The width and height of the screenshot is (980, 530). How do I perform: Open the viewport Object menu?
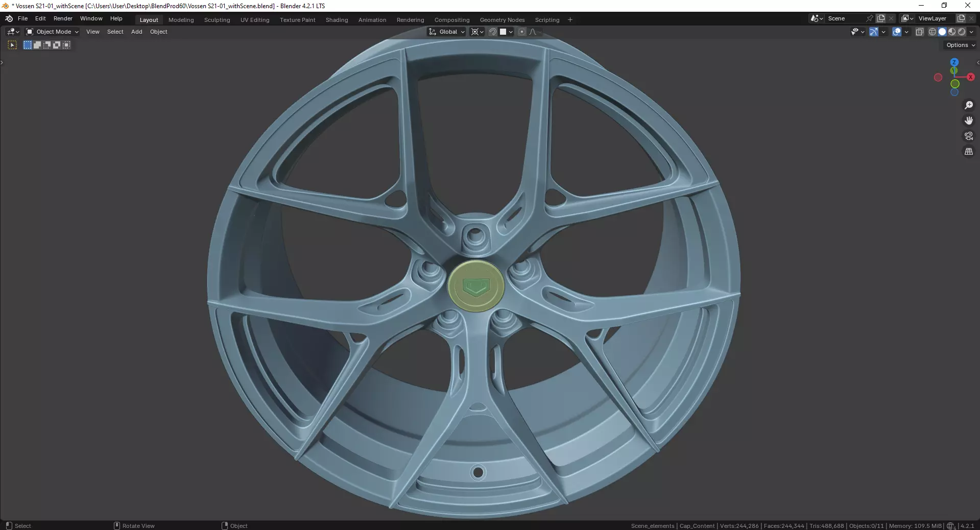coord(159,32)
